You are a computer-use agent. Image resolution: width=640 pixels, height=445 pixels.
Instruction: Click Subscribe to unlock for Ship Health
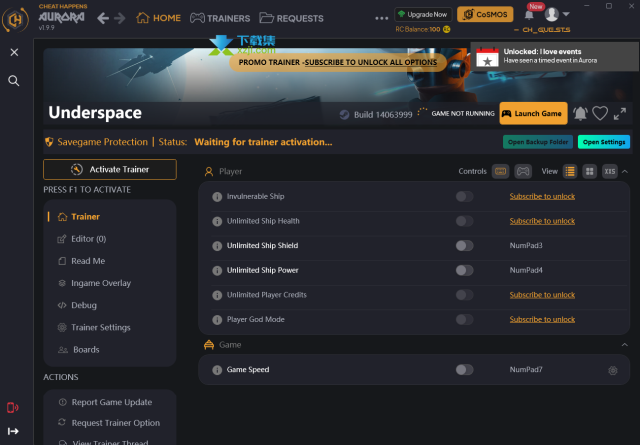click(x=542, y=221)
